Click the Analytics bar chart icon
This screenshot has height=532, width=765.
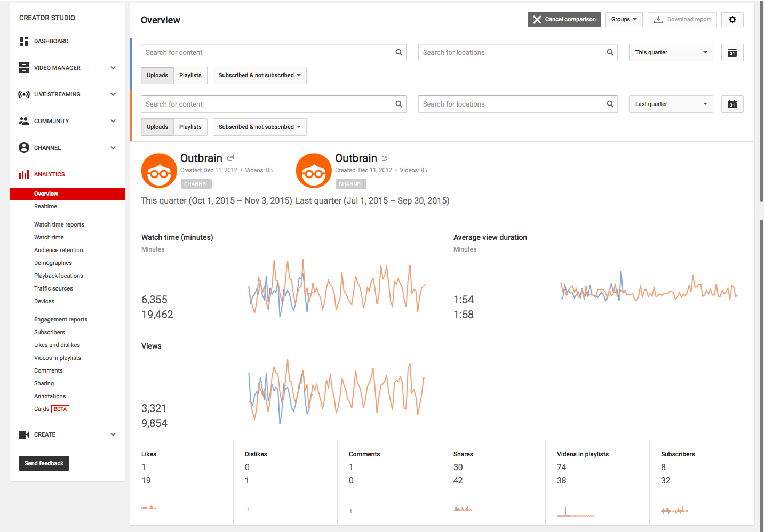tap(24, 174)
